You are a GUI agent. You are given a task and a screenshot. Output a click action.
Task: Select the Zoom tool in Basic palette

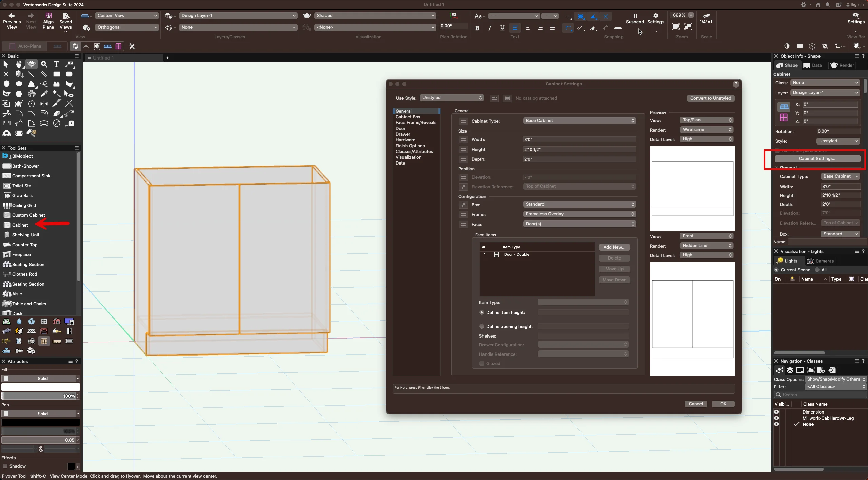click(x=44, y=64)
